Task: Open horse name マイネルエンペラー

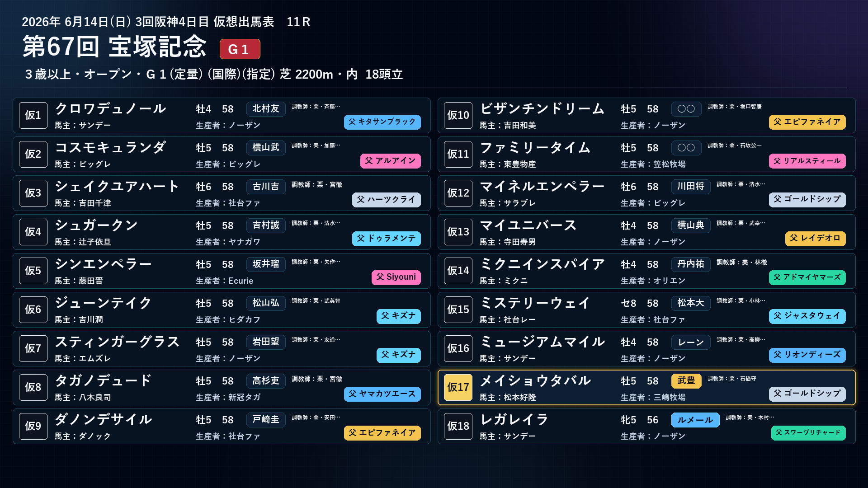Action: pyautogui.click(x=542, y=186)
